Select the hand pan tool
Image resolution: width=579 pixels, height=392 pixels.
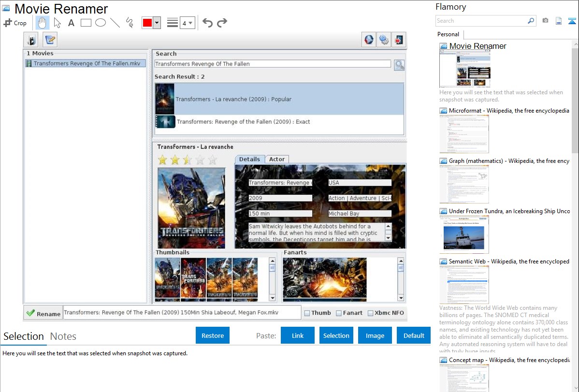click(x=42, y=23)
